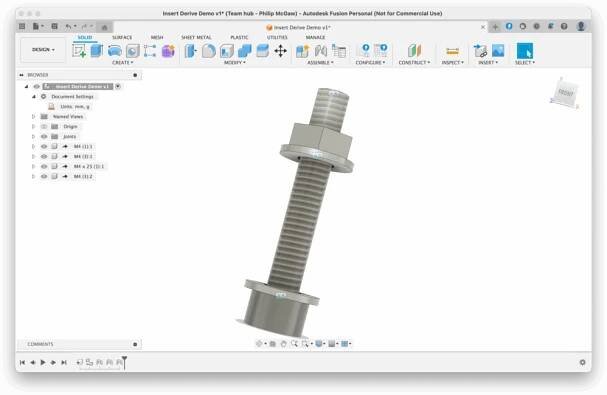Viewport: 607px width, 395px height.
Task: Click the Undo arrow
Action: pos(69,26)
